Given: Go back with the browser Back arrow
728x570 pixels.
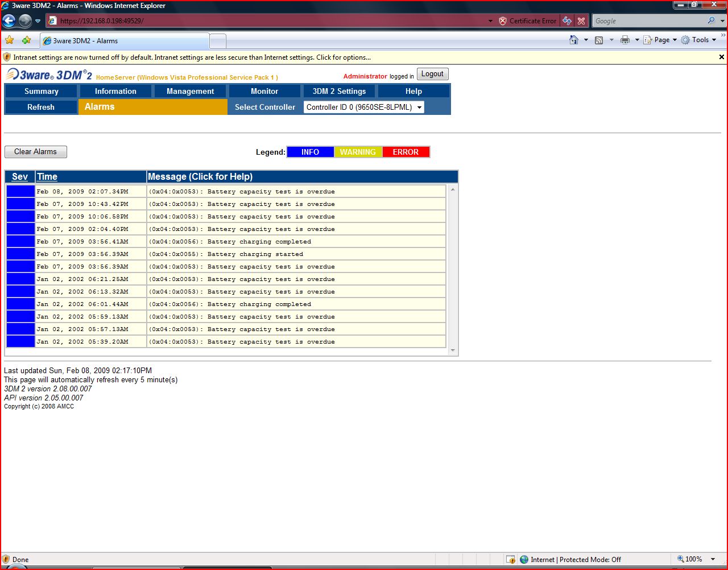Looking at the screenshot, I should coord(9,21).
